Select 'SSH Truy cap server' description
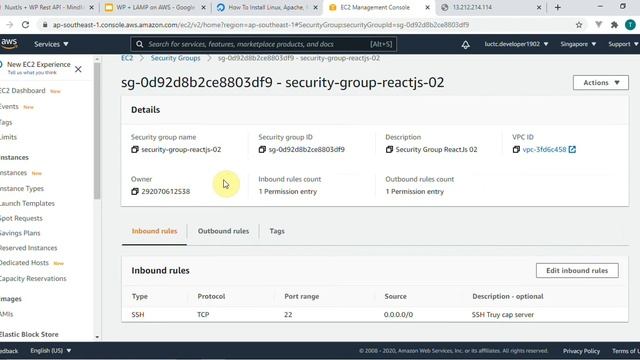The height and width of the screenshot is (360, 640). [503, 315]
